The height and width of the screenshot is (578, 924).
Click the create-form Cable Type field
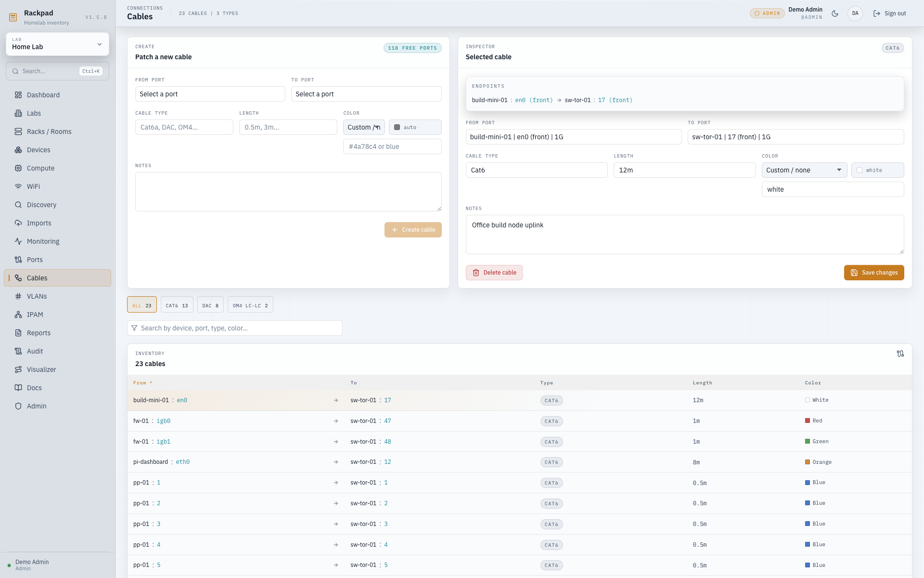[184, 127]
